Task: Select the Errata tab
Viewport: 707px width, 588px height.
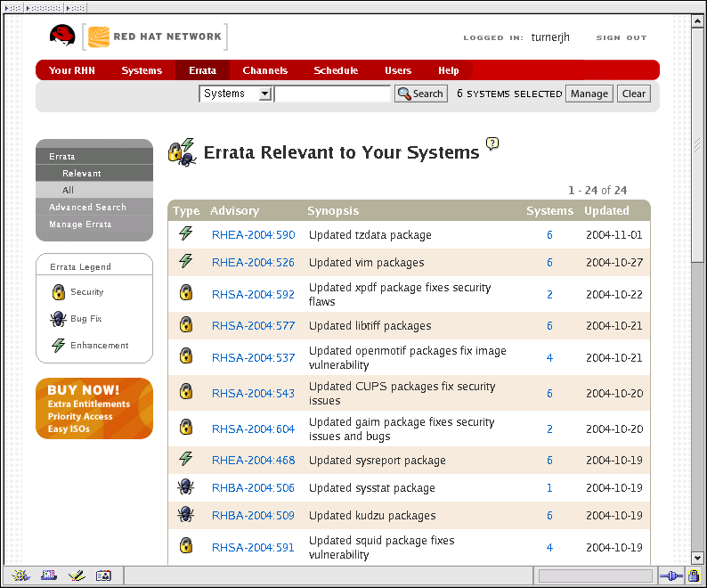Action: 202,70
